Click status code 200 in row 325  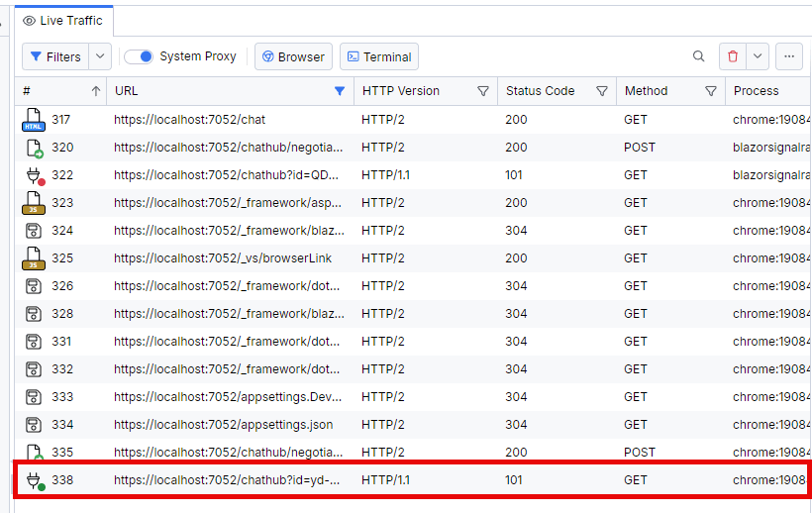coord(516,258)
